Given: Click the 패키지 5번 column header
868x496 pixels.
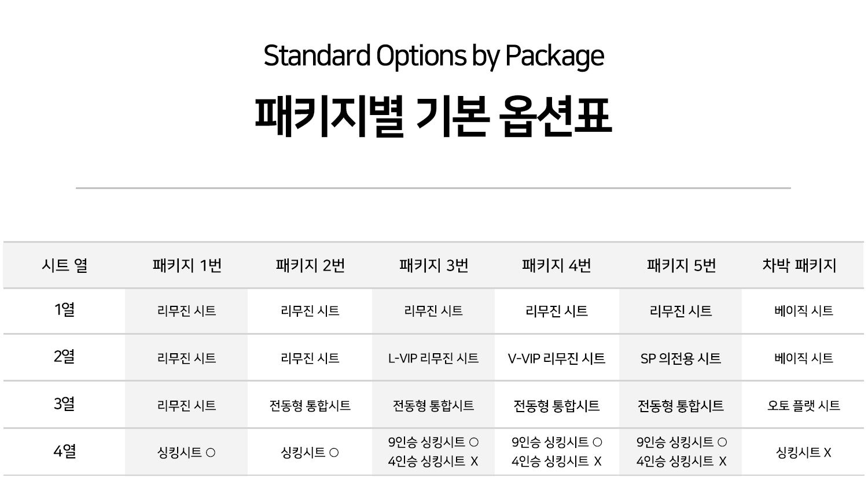Looking at the screenshot, I should (x=681, y=265).
